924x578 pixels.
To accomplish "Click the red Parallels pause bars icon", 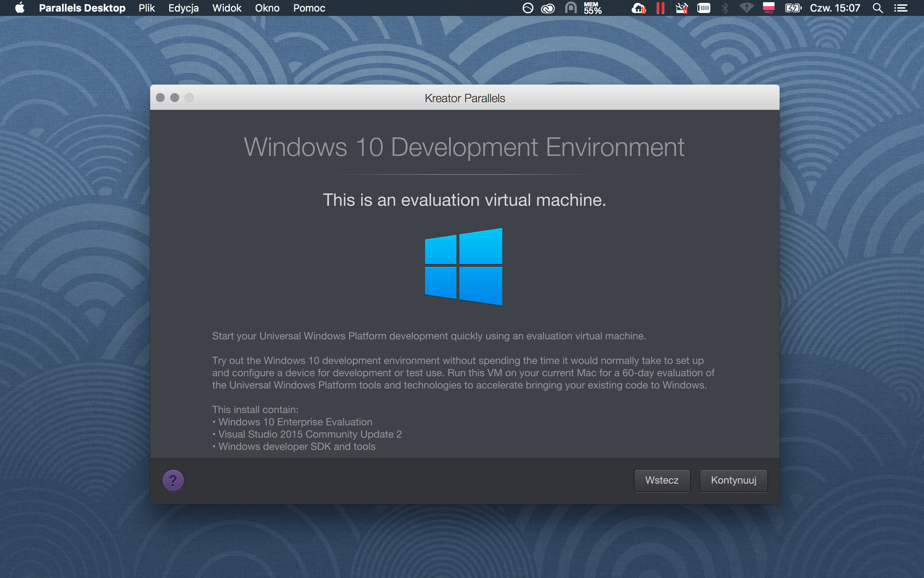I will [x=660, y=8].
